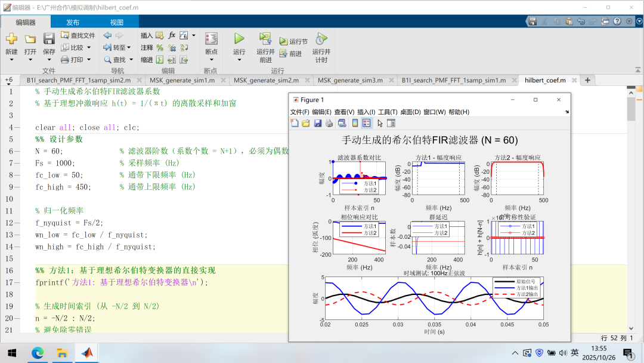Image resolution: width=644 pixels, height=363 pixels.
Task: Click the Save (保存) floppy disk icon
Action: point(49,39)
